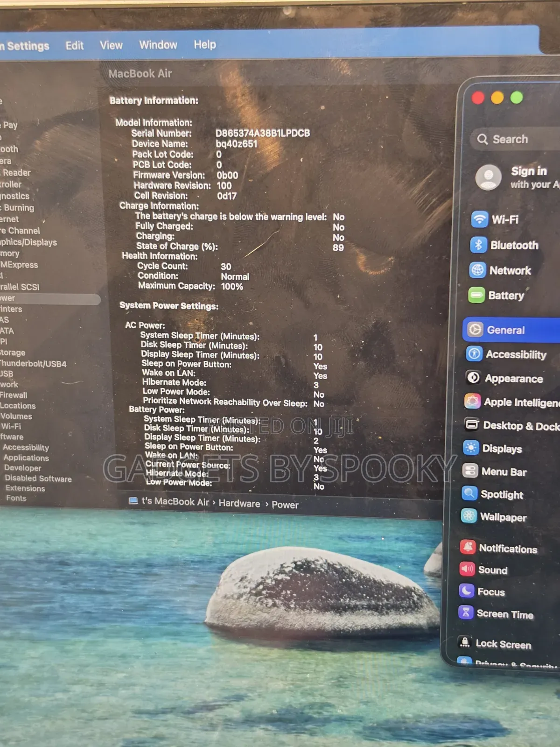Click the State of Charge value 89
The width and height of the screenshot is (560, 747).
(x=338, y=248)
